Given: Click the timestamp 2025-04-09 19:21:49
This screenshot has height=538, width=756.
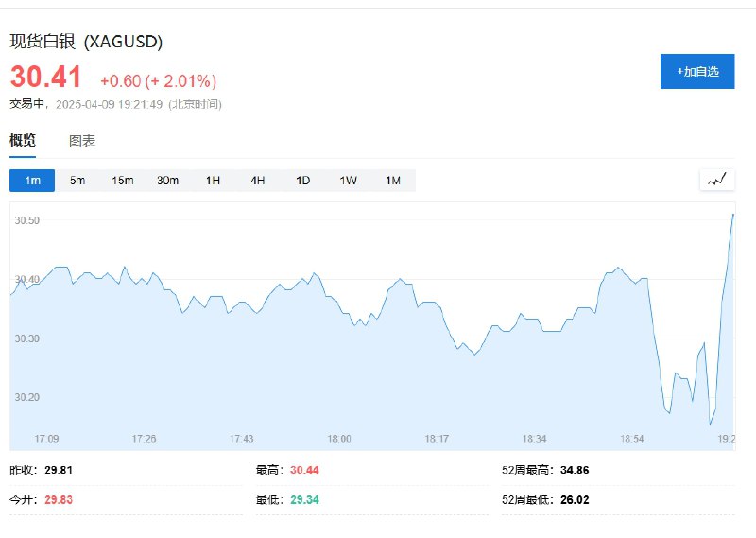Looking at the screenshot, I should tap(109, 104).
